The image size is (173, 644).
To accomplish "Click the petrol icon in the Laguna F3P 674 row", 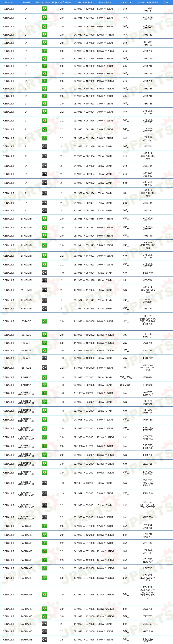I will (x=44, y=377).
